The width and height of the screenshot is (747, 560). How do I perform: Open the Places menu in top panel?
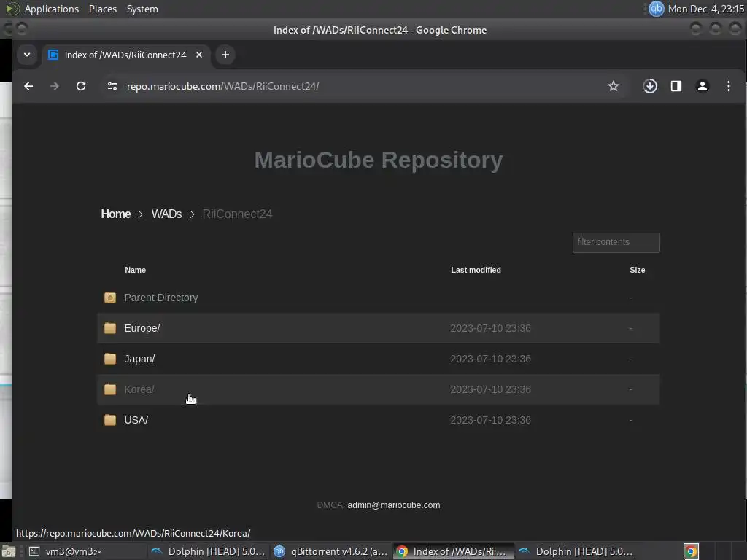point(102,9)
